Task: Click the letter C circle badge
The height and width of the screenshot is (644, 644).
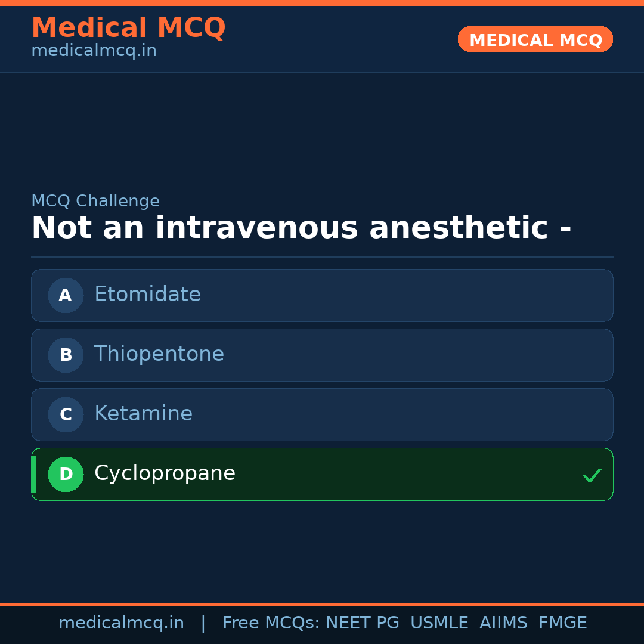Action: click(66, 414)
